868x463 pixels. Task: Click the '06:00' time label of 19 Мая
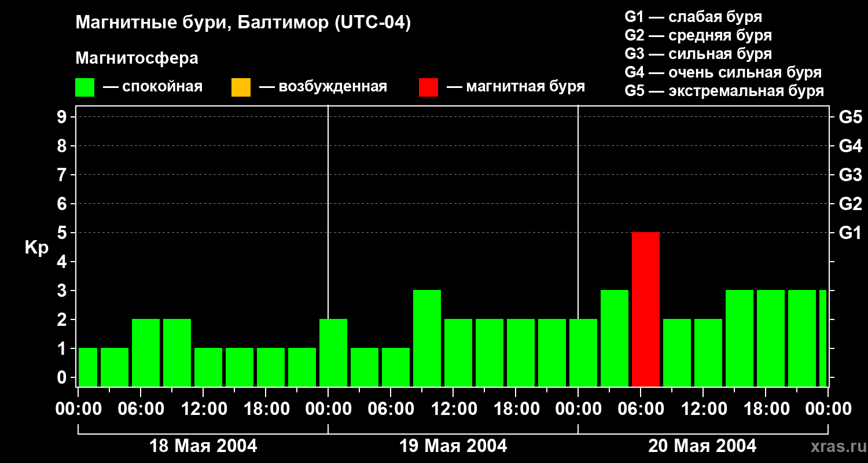pos(391,409)
